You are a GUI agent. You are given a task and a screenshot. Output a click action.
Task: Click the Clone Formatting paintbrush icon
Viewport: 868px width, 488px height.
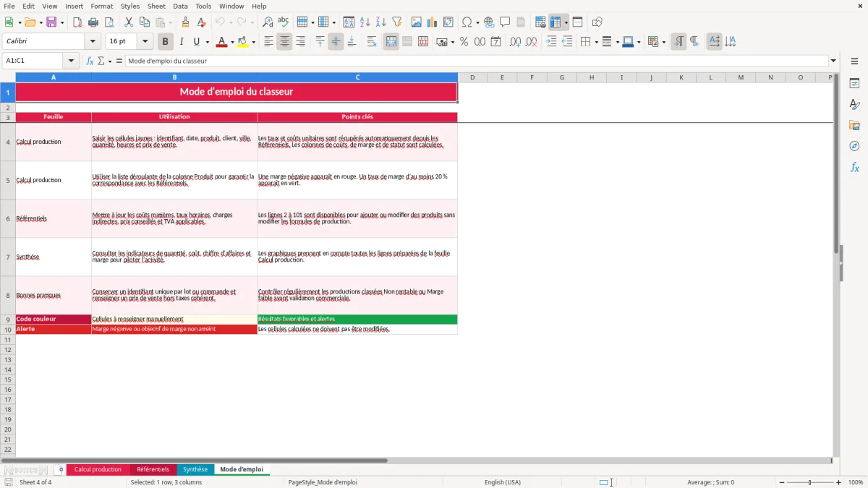[185, 22]
